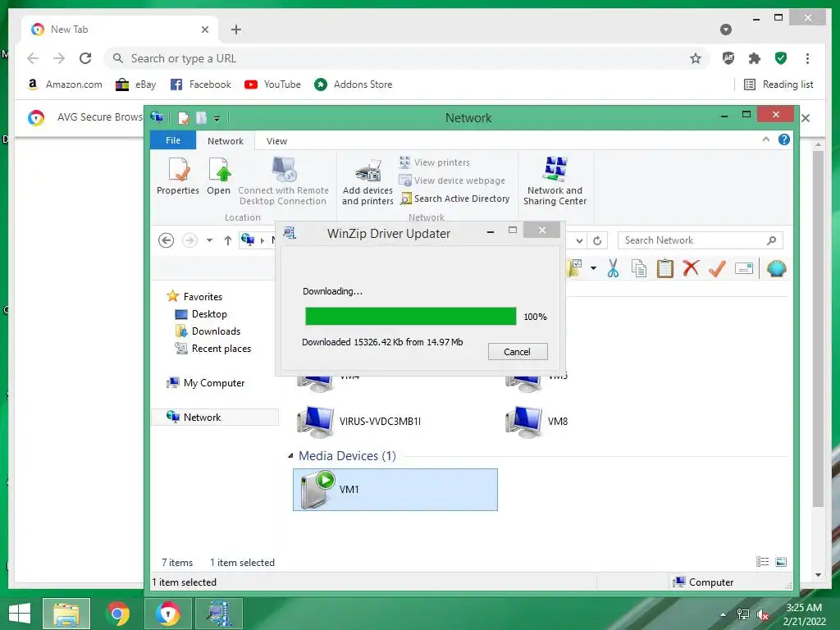Viewport: 840px width, 630px height.
Task: Open the browser profile dropdown circle
Action: pos(726,30)
